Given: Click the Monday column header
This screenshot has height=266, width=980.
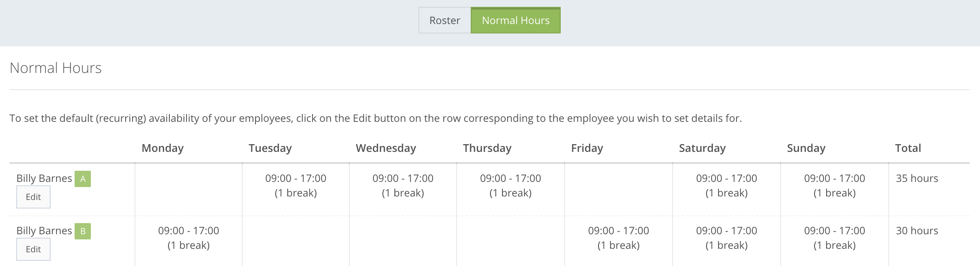Looking at the screenshot, I should tap(162, 148).
